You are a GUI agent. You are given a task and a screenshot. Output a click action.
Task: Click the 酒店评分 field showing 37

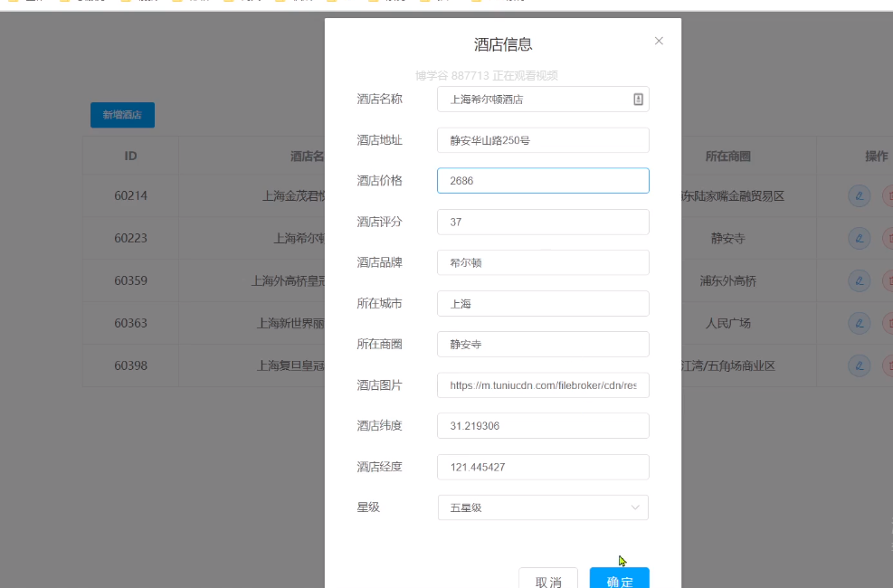(x=543, y=222)
